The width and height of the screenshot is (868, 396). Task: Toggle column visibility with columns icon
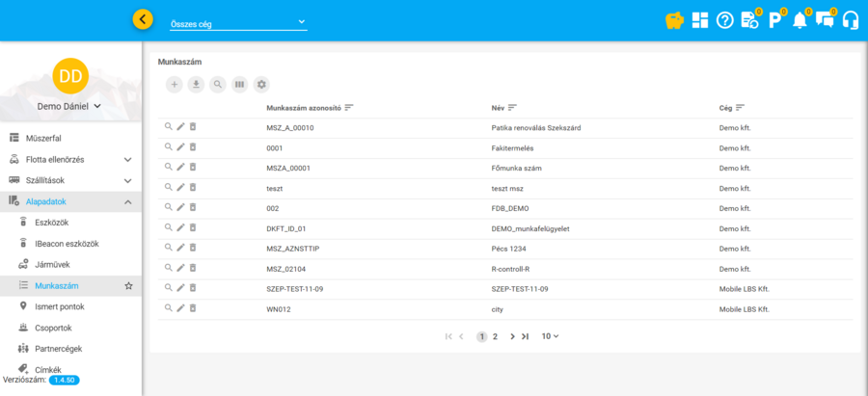pos(239,85)
